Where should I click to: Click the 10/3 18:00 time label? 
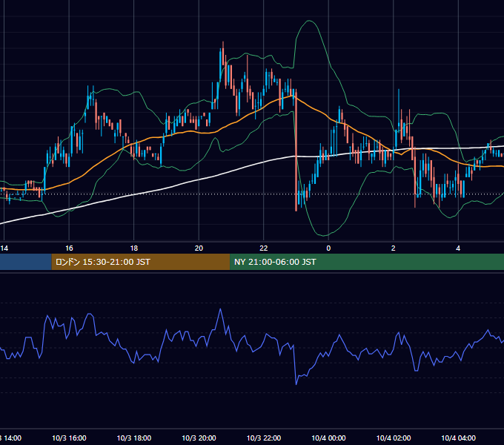click(x=134, y=438)
